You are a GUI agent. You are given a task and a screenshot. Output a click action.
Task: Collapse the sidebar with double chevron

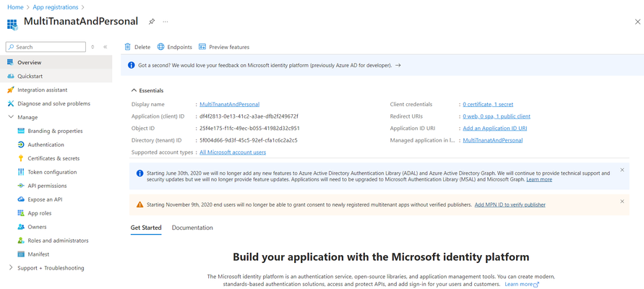pos(105,47)
